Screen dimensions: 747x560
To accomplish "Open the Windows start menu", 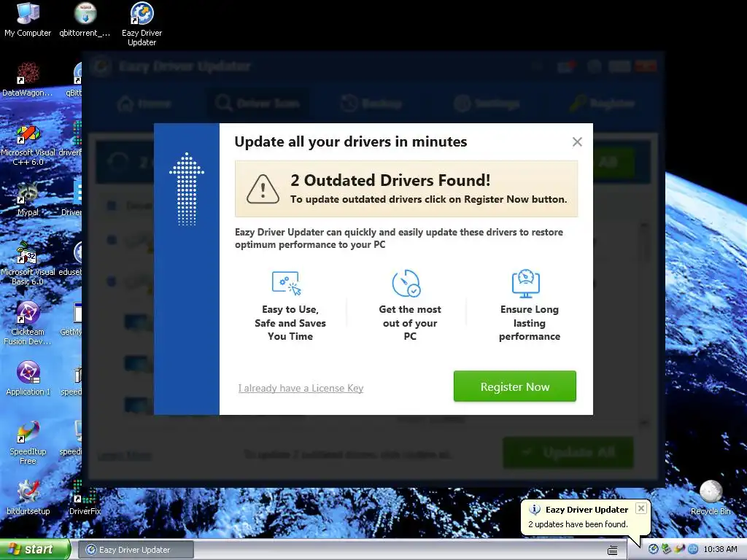I will 35,549.
